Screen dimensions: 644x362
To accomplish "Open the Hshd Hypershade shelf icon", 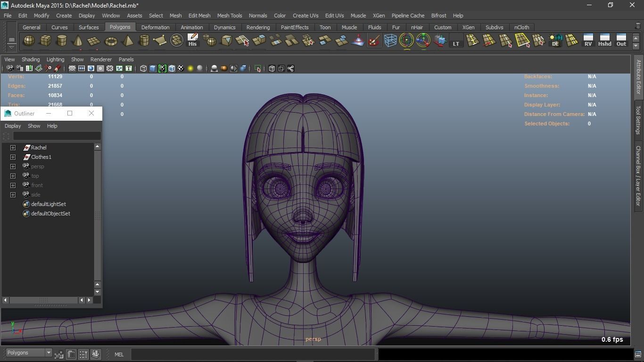I will click(604, 41).
